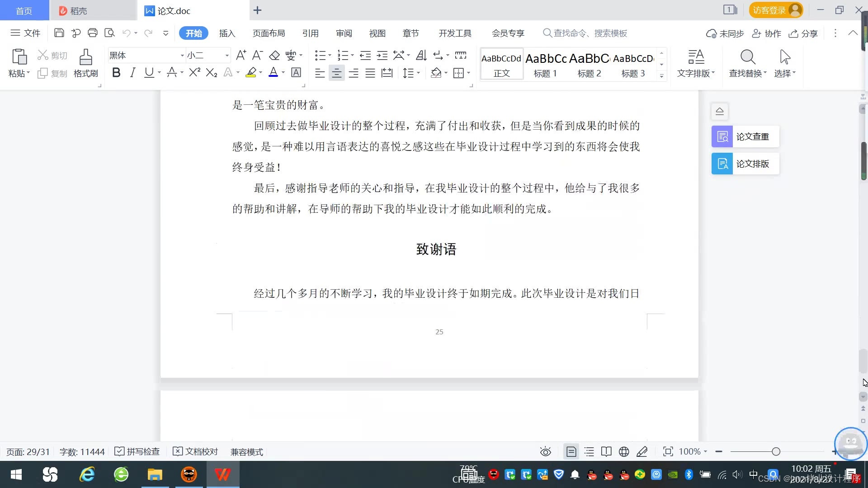Toggle spell check (拼写检查) in status bar
Screen dimensions: 868x488
pos(137,451)
